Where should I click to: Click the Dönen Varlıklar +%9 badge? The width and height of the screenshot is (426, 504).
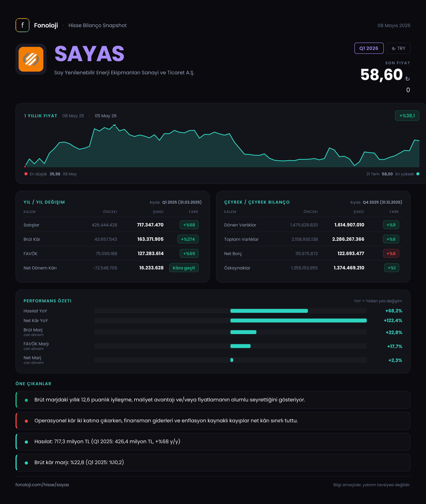tap(391, 225)
